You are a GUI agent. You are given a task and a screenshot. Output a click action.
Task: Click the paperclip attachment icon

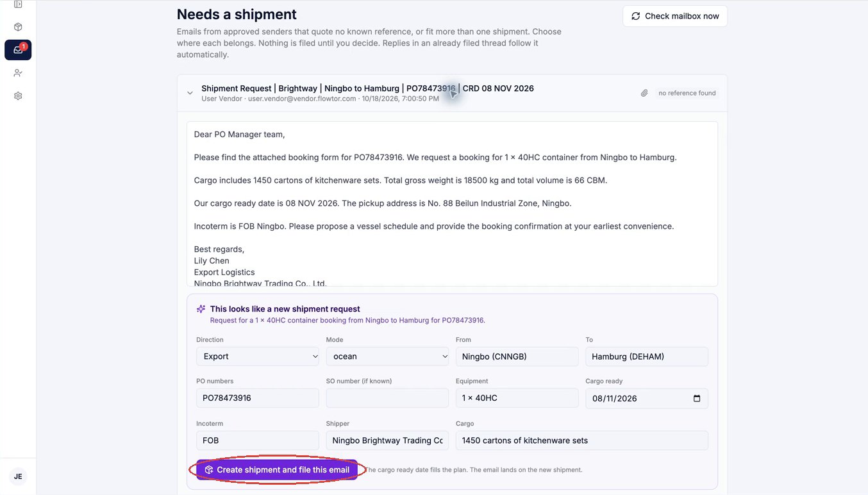644,93
